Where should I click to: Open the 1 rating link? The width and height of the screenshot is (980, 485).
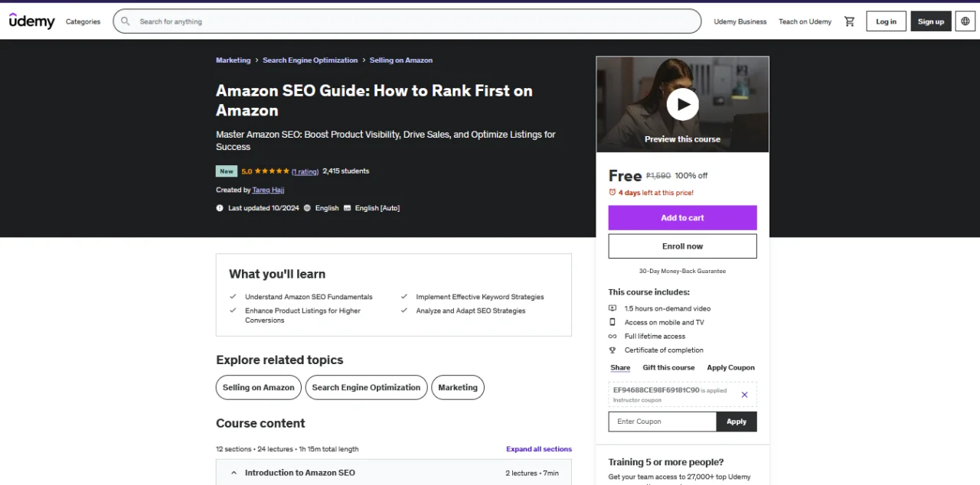(x=305, y=171)
